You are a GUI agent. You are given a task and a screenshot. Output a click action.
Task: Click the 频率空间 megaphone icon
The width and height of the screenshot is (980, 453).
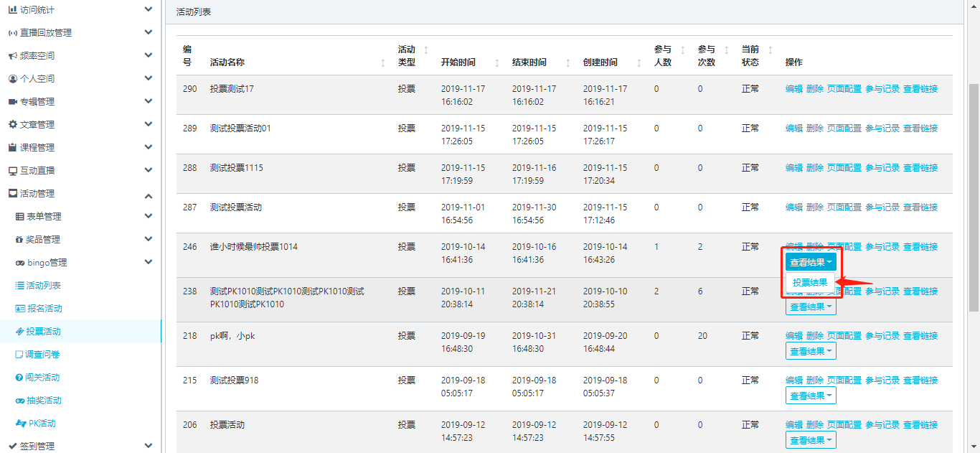click(12, 56)
